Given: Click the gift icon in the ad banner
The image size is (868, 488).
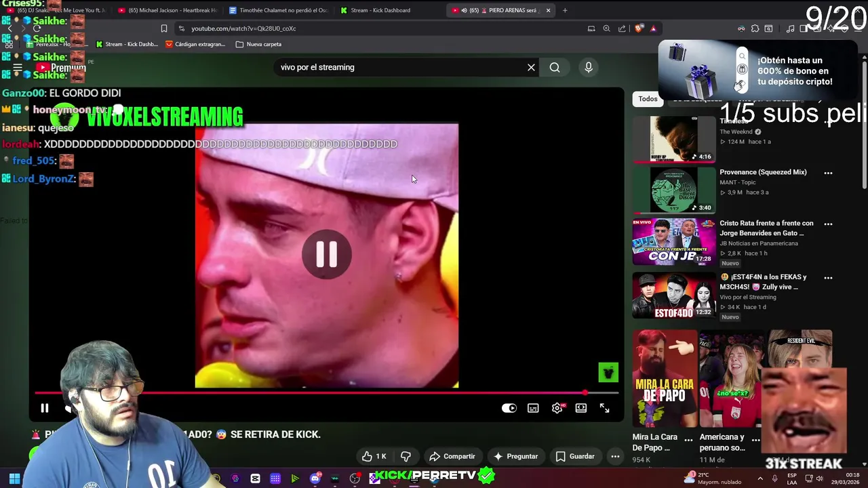Looking at the screenshot, I should (742, 69).
